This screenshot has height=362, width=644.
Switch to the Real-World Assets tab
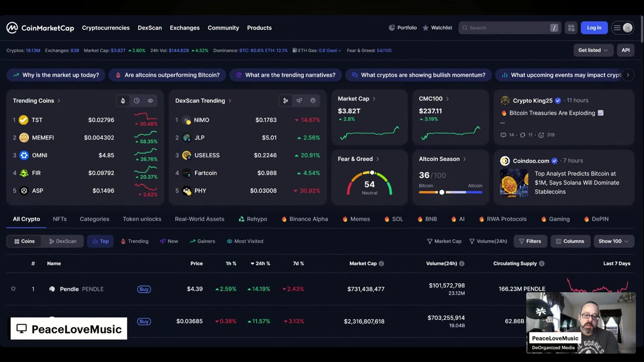pos(200,219)
